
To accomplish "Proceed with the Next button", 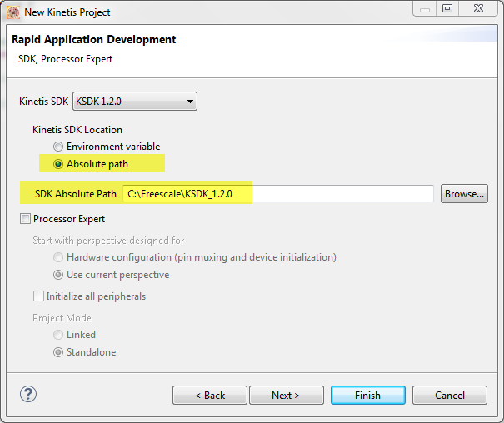I will coord(286,396).
